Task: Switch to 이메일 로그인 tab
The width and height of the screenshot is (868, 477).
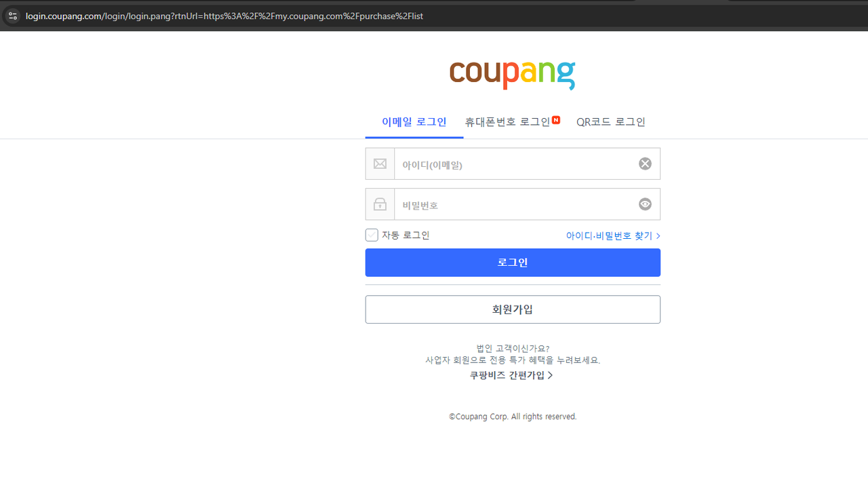Action: (x=414, y=122)
